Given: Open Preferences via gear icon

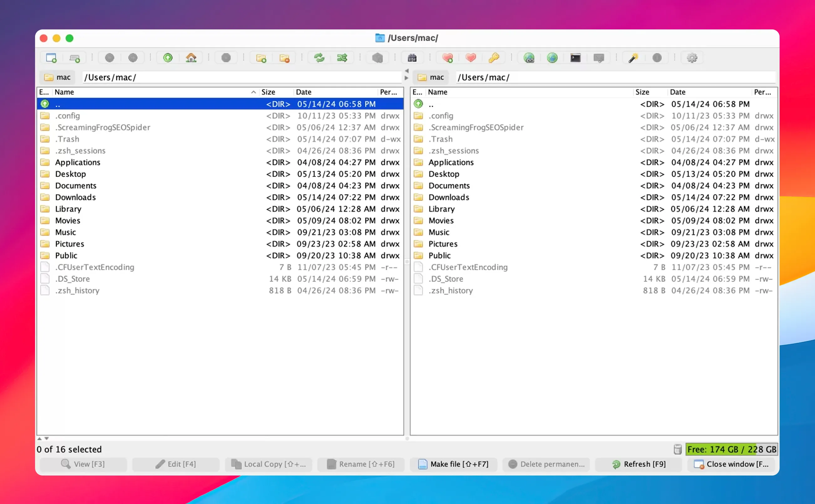Looking at the screenshot, I should point(692,58).
